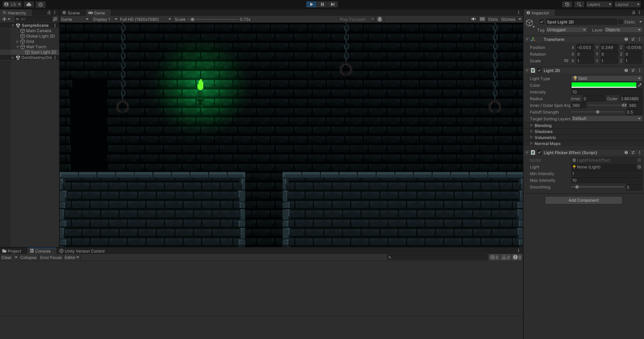Open the Light field object picker circle
This screenshot has height=339, width=644.
pyautogui.click(x=639, y=167)
